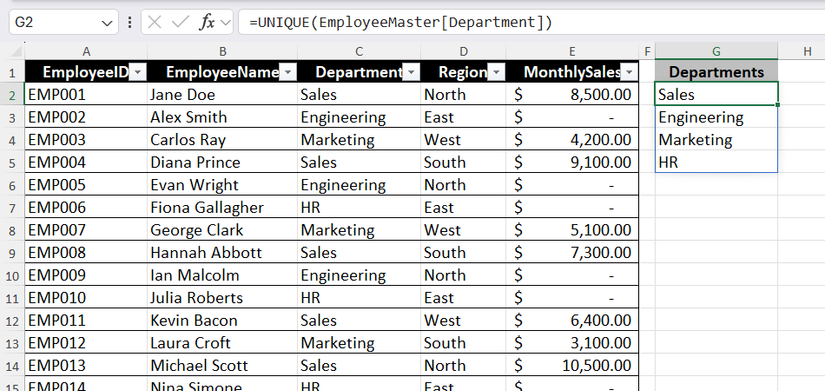Image resolution: width=825 pixels, height=391 pixels.
Task: Select the row 10 header
Action: pos(12,275)
